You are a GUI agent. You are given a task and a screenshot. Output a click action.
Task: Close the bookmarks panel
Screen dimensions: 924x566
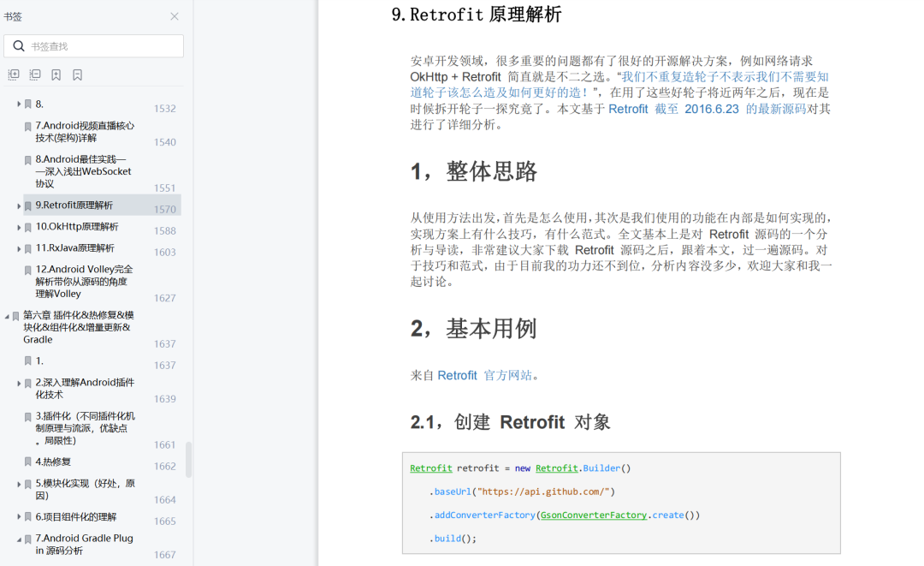click(x=175, y=16)
